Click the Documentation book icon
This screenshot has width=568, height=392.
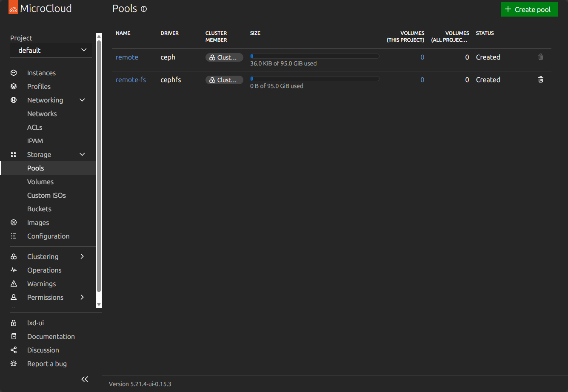coord(14,336)
